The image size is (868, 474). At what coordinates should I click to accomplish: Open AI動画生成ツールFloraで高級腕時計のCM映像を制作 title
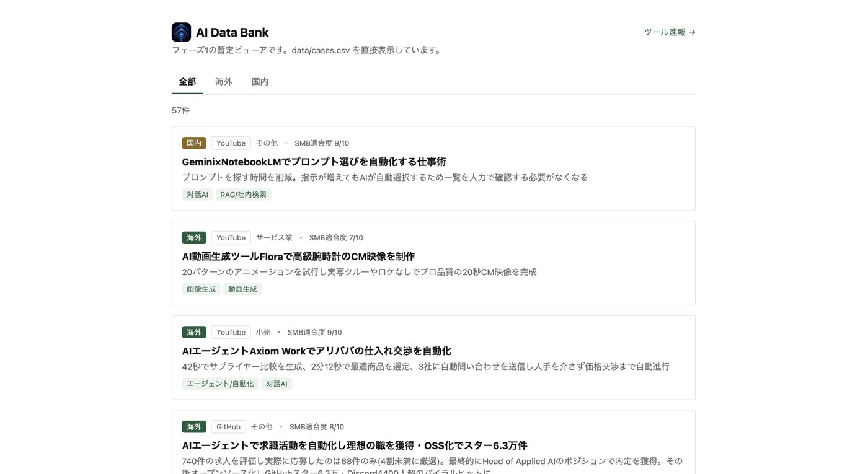[298, 257]
